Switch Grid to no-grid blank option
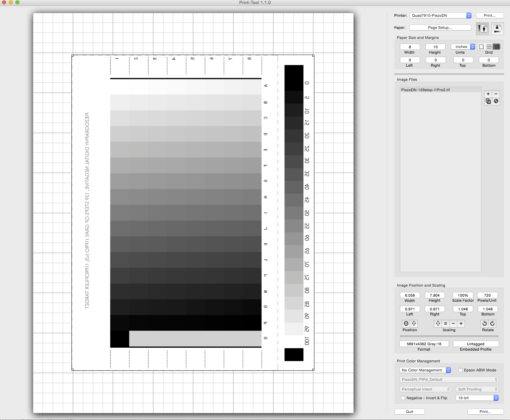 pyautogui.click(x=481, y=47)
